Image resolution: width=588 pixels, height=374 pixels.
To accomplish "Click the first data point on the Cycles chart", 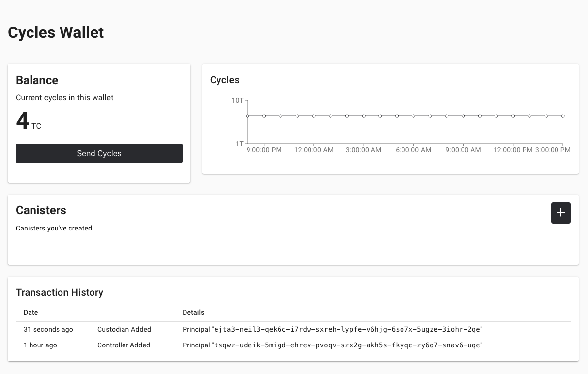I will 248,116.
